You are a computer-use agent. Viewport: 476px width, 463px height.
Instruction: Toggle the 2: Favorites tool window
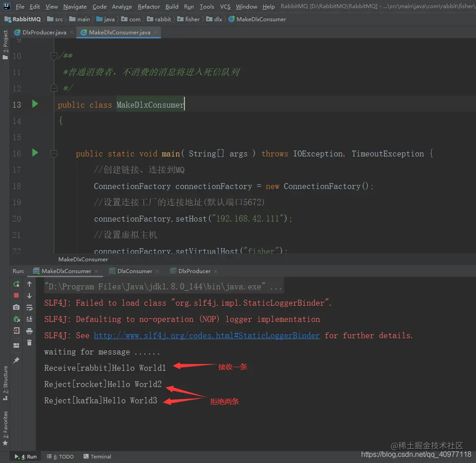coord(5,428)
